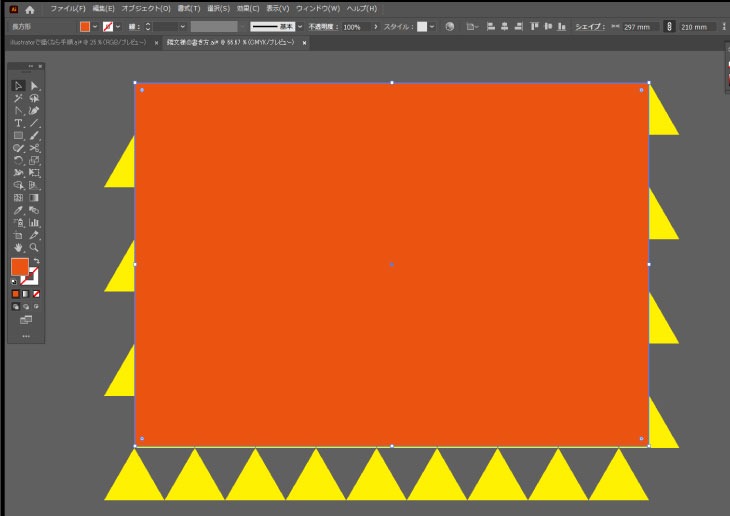Click the 不透明度 opacity label link
730x516 pixels.
(322, 27)
